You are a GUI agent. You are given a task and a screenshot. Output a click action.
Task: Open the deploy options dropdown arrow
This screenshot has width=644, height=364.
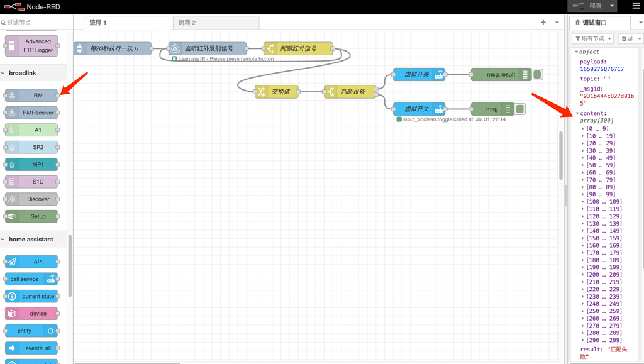point(612,6)
